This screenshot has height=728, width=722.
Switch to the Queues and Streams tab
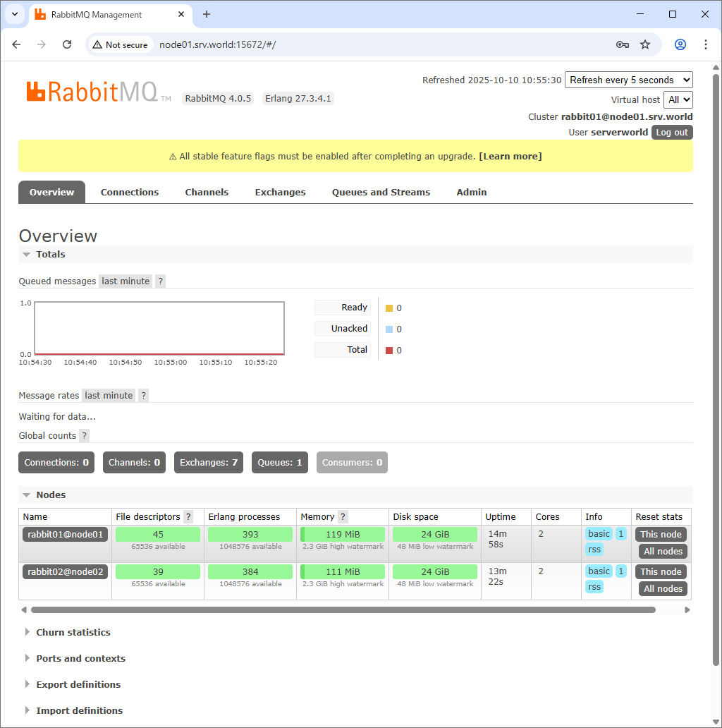381,193
